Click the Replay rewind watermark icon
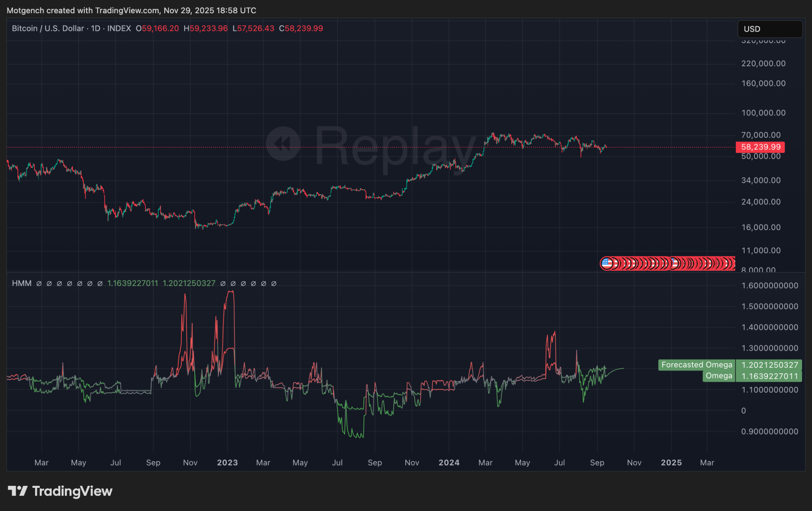 [x=283, y=144]
